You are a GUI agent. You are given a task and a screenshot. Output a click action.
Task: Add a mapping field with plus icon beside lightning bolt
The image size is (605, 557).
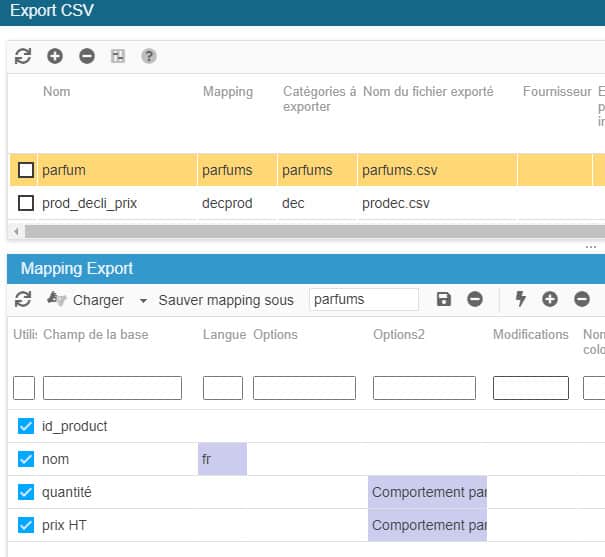click(550, 299)
